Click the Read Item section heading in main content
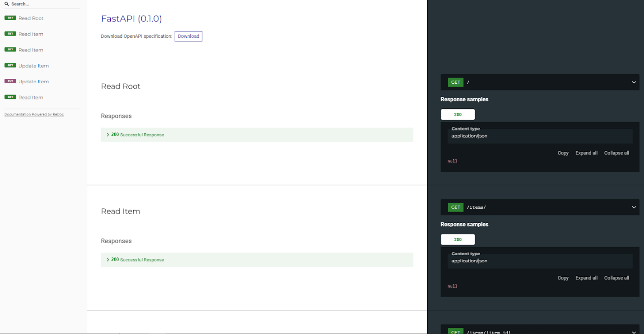The image size is (644, 334). click(x=121, y=212)
